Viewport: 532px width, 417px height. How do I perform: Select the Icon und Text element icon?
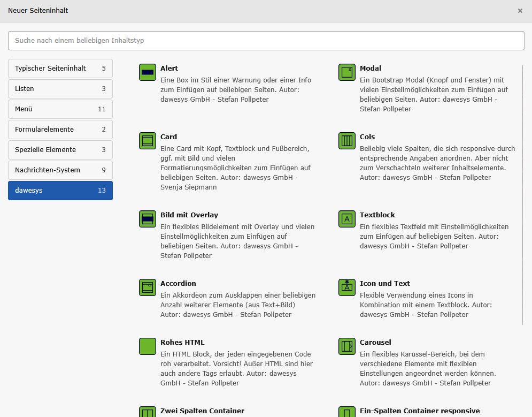[346, 287]
